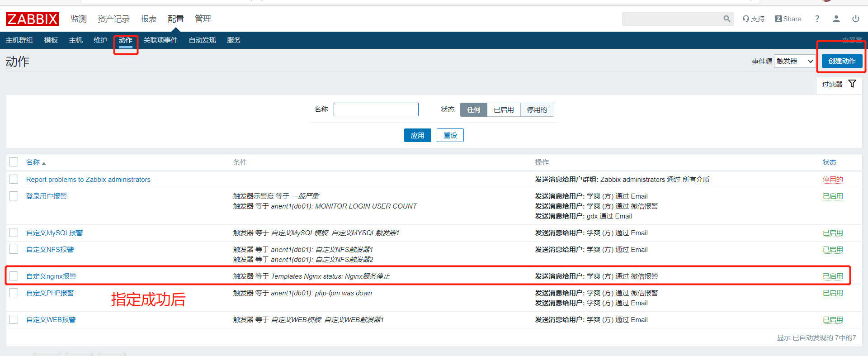Open the 自定义NFS报警 action
The image size is (868, 356).
tap(50, 250)
